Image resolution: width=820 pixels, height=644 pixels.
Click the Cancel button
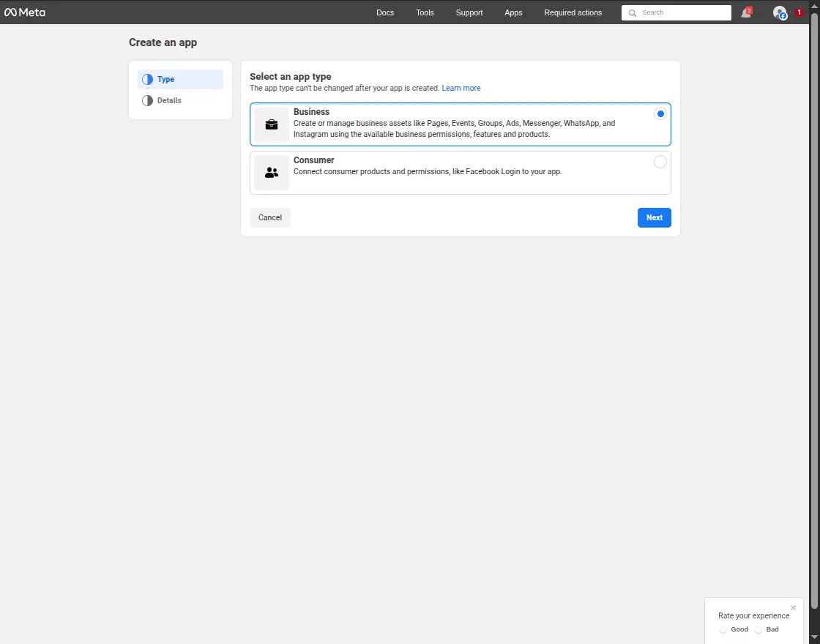coord(269,217)
